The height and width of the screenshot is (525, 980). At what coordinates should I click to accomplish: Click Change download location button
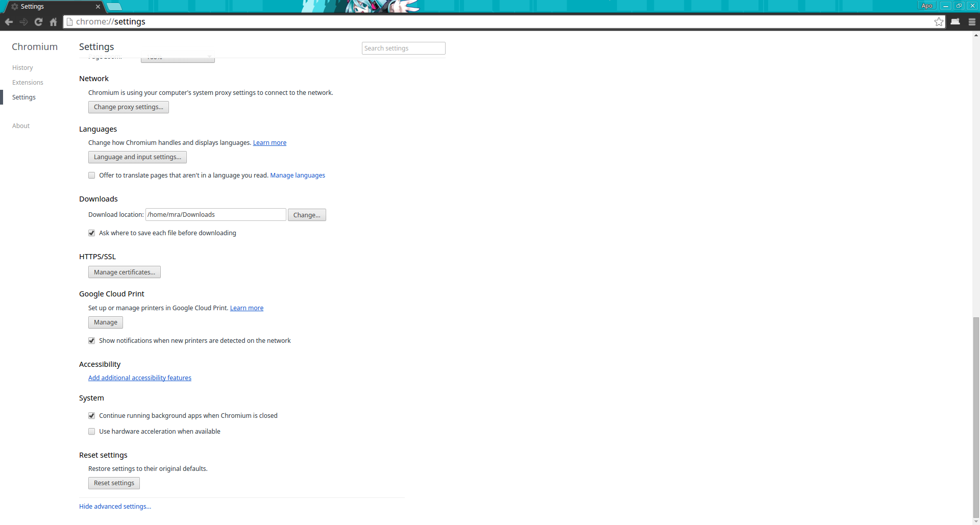pyautogui.click(x=307, y=215)
